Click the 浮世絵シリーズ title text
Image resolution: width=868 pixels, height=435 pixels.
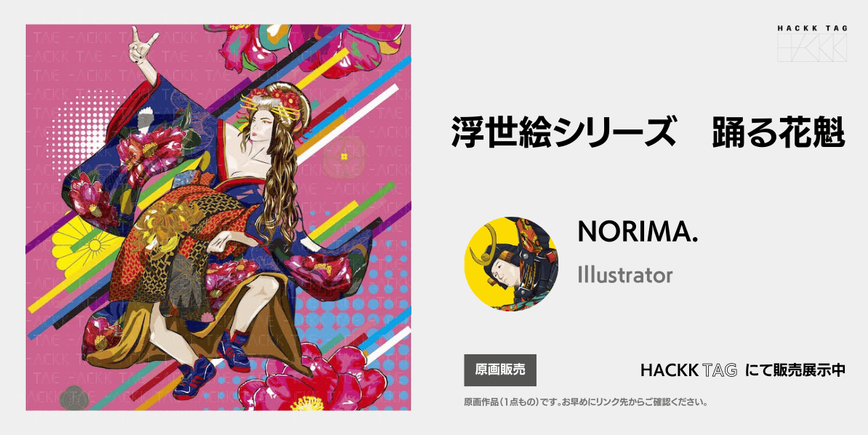tap(563, 132)
